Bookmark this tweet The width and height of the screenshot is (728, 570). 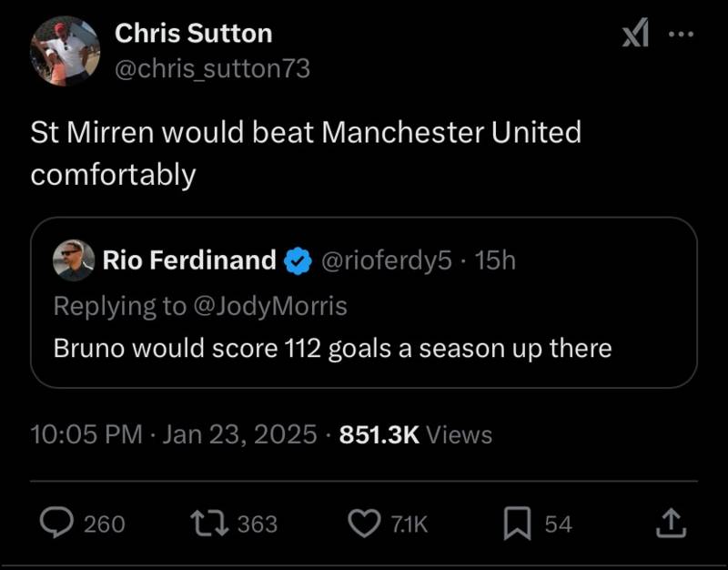click(x=517, y=523)
